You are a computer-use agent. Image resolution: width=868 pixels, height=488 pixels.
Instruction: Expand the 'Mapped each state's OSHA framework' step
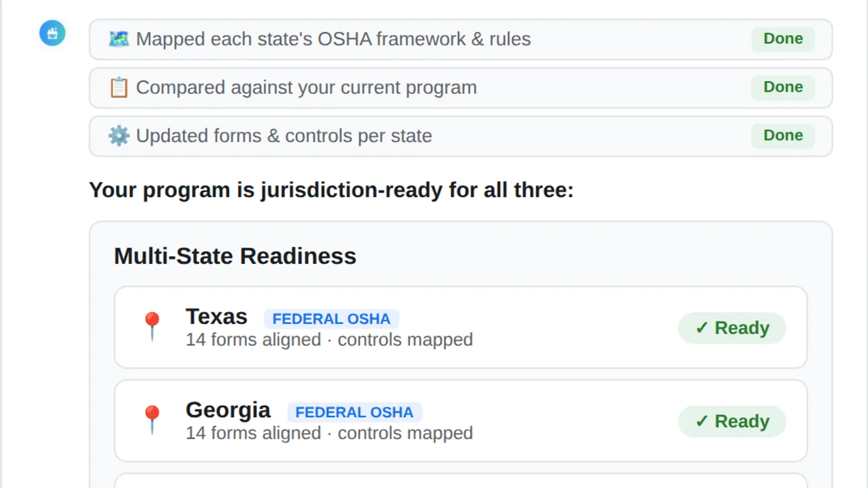(461, 40)
